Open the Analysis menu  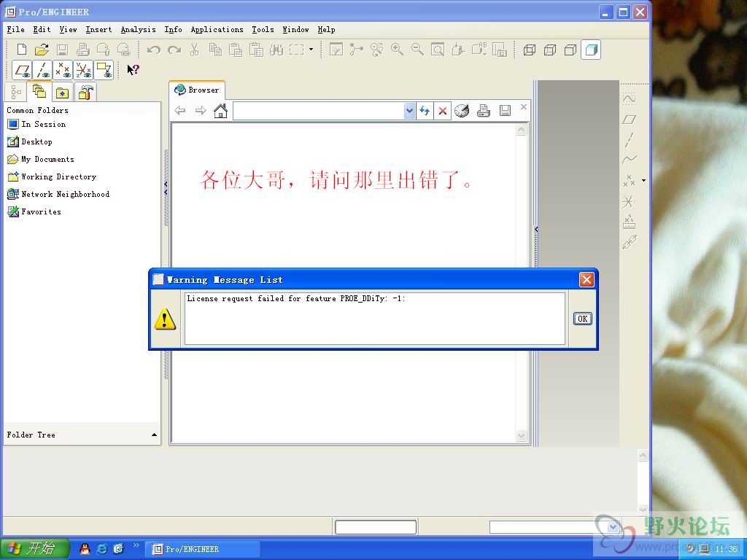(x=138, y=29)
